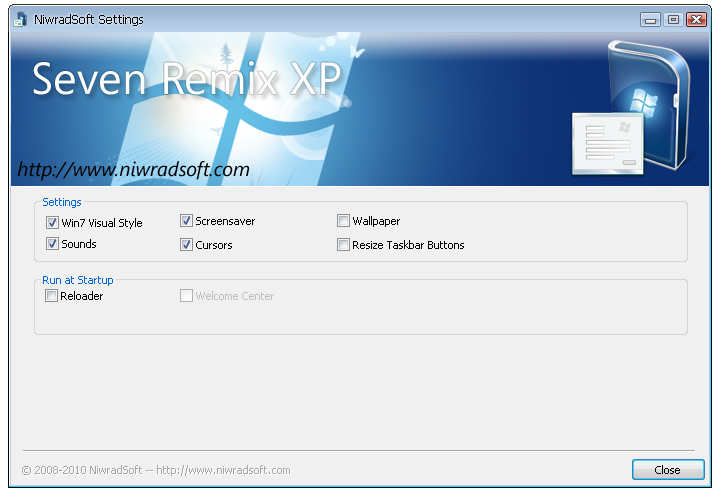The image size is (717, 492).
Task: Click the NiwradSoft Settings window title
Action: 89,20
